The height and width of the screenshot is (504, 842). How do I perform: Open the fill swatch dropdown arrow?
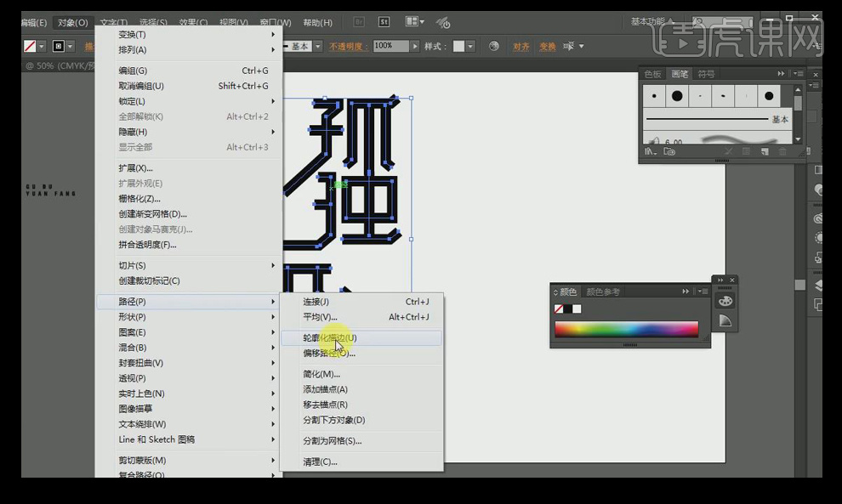[42, 46]
